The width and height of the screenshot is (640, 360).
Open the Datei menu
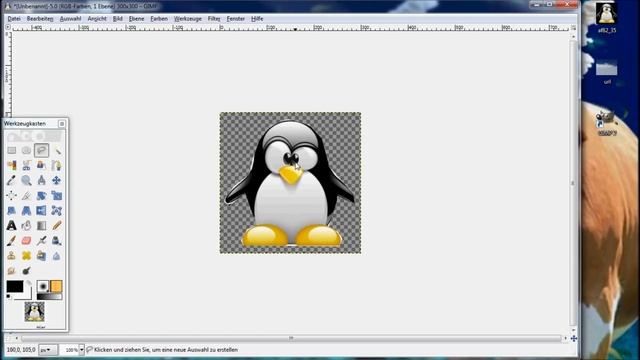click(14, 19)
